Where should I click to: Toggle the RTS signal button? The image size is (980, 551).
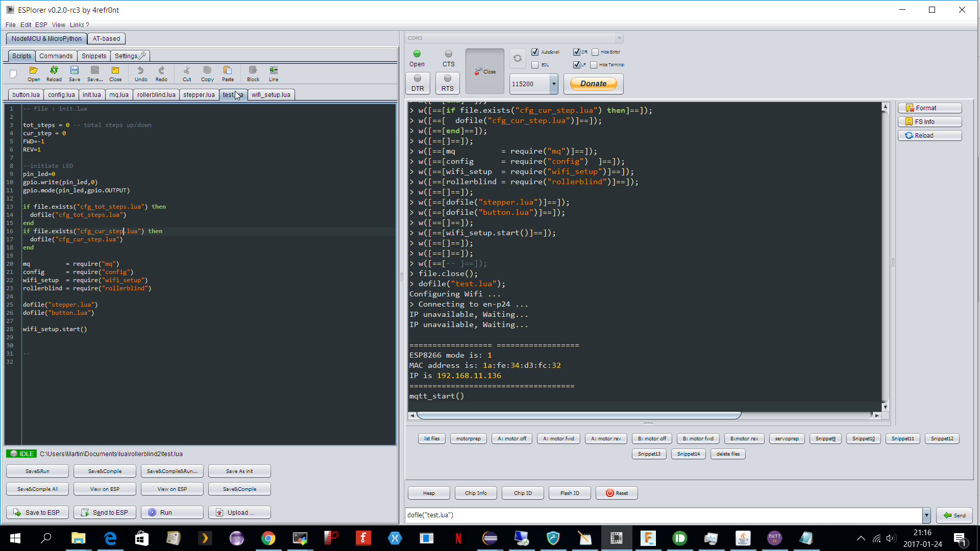[x=448, y=83]
